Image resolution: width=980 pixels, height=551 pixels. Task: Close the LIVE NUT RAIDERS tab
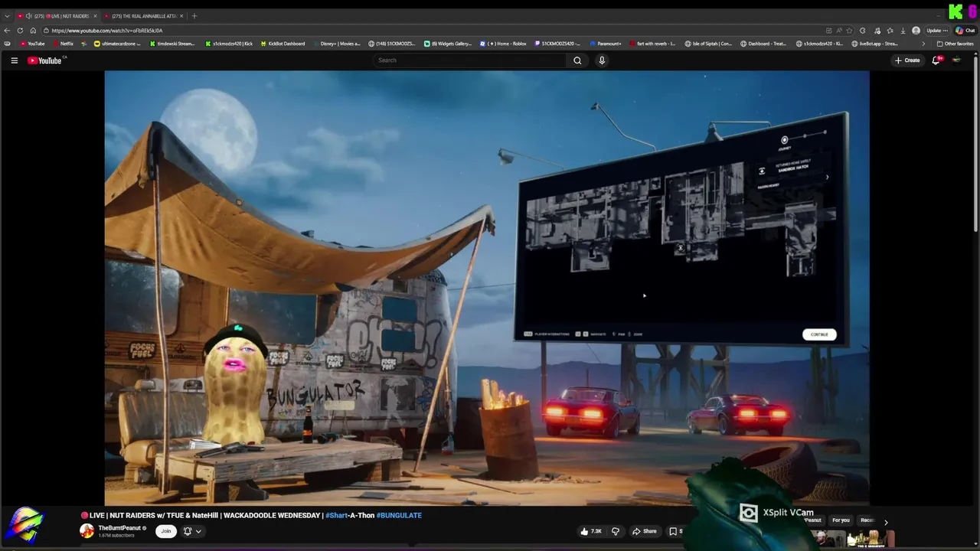click(96, 16)
